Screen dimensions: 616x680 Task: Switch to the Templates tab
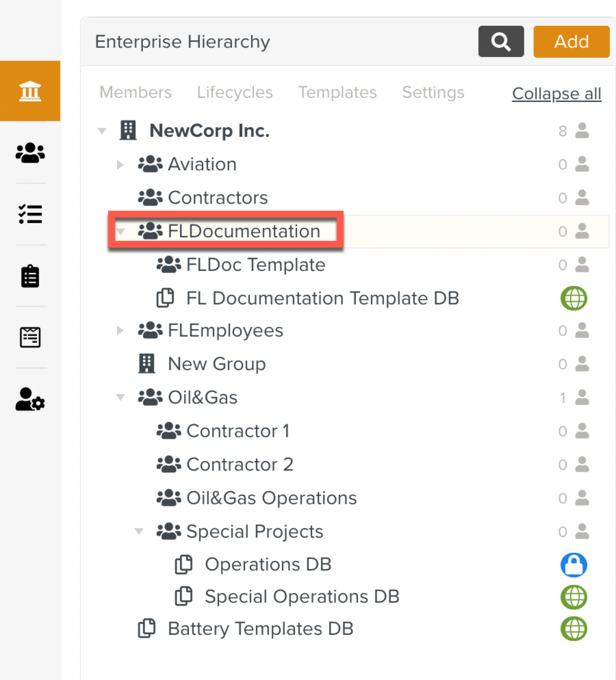pos(337,92)
